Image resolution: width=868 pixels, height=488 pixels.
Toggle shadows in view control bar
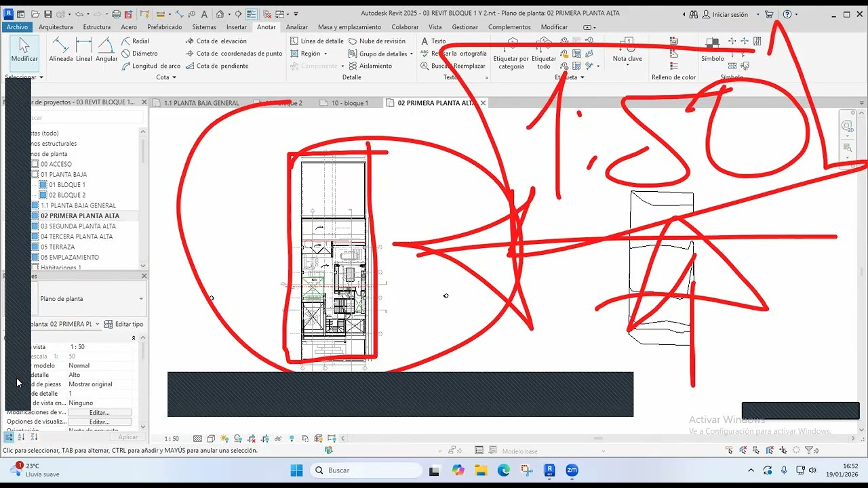click(237, 439)
